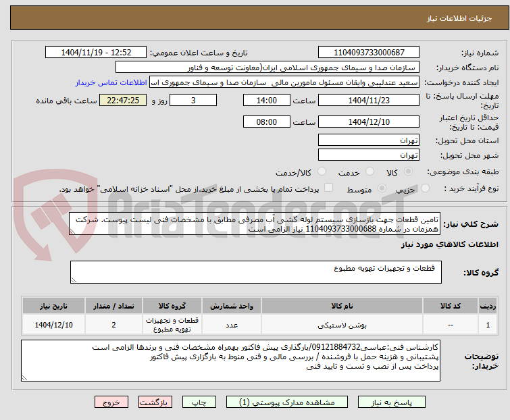This screenshot has height=420, width=510.
Task: Click the نام دستگاه خریدار field
Action: point(267,68)
